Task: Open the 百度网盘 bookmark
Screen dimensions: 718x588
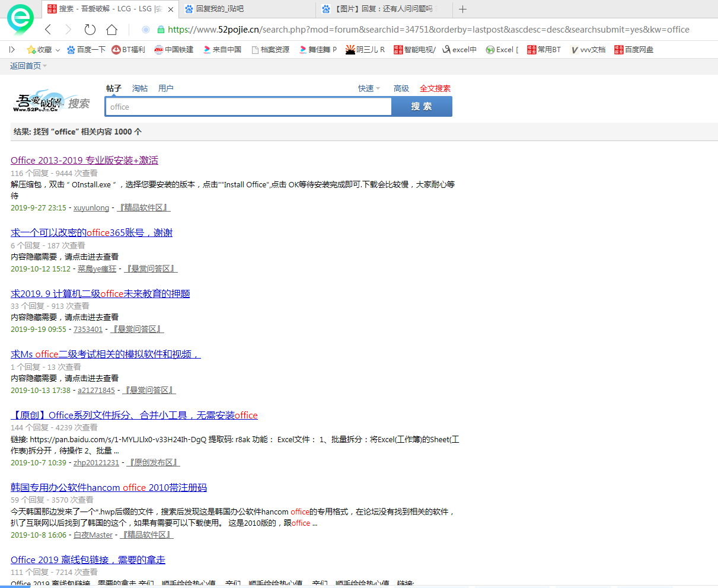Action: click(x=634, y=50)
